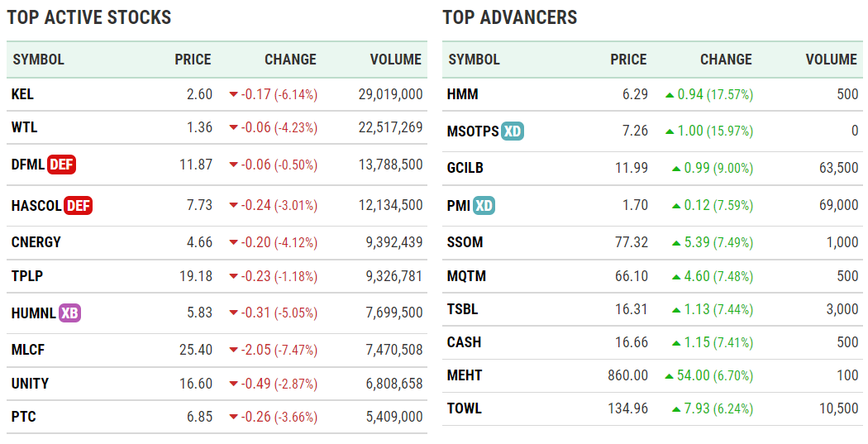This screenshot has width=868, height=444.
Task: Open the GCILB symbol link
Action: click(465, 168)
